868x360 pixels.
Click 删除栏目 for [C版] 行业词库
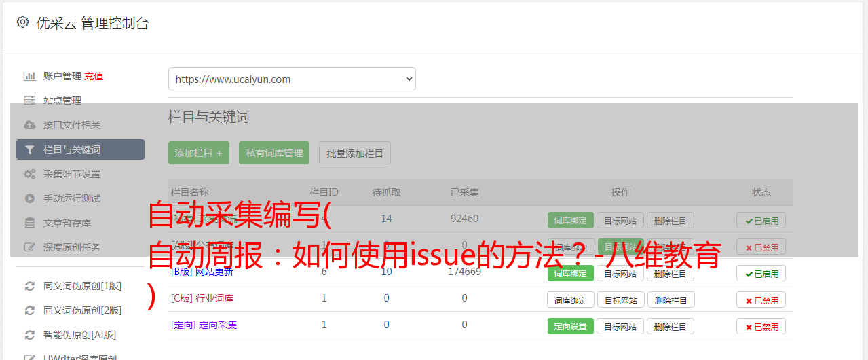click(x=671, y=300)
